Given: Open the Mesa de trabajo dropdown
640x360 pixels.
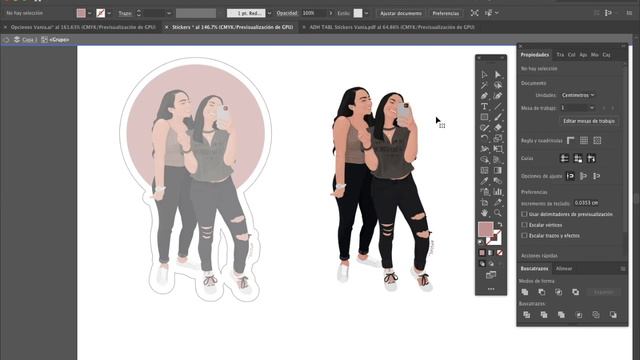Looking at the screenshot, I should (578, 108).
